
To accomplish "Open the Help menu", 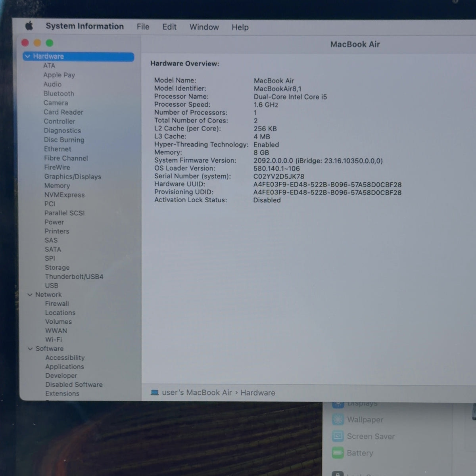I will click(240, 27).
